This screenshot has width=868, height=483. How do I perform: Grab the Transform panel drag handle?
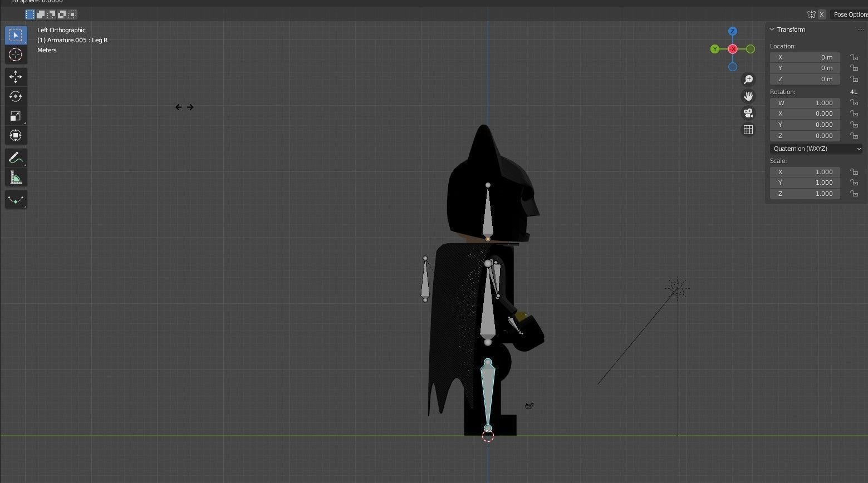click(x=861, y=29)
